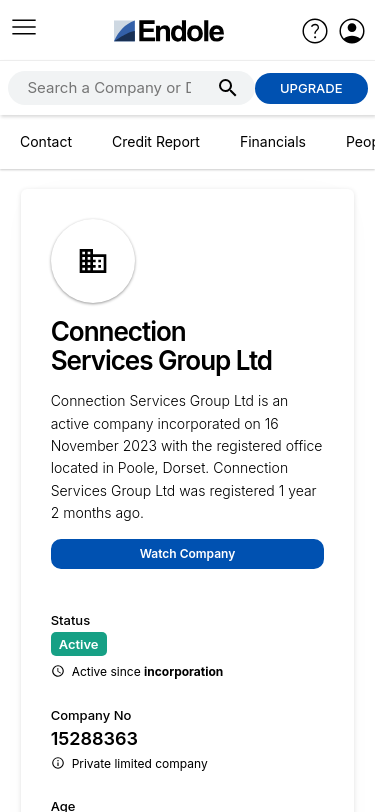
Task: Click the Endole logo
Action: click(169, 31)
